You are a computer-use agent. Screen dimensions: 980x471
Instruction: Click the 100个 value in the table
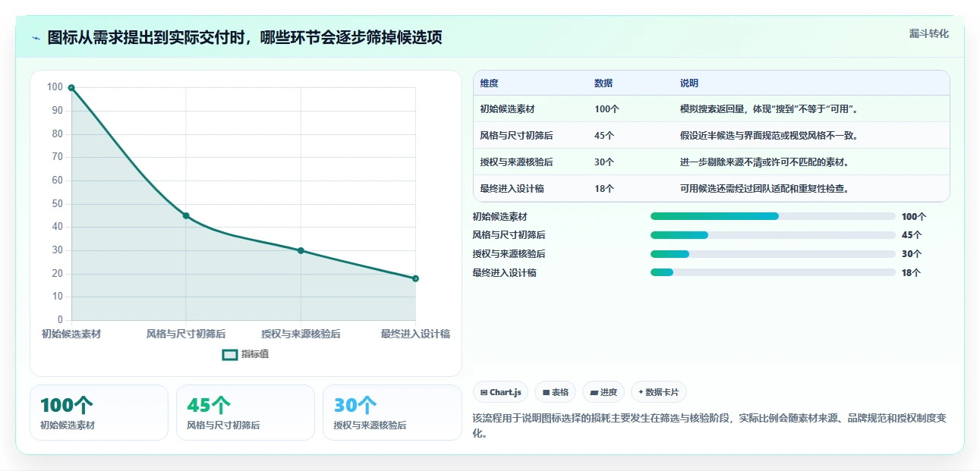(x=607, y=109)
